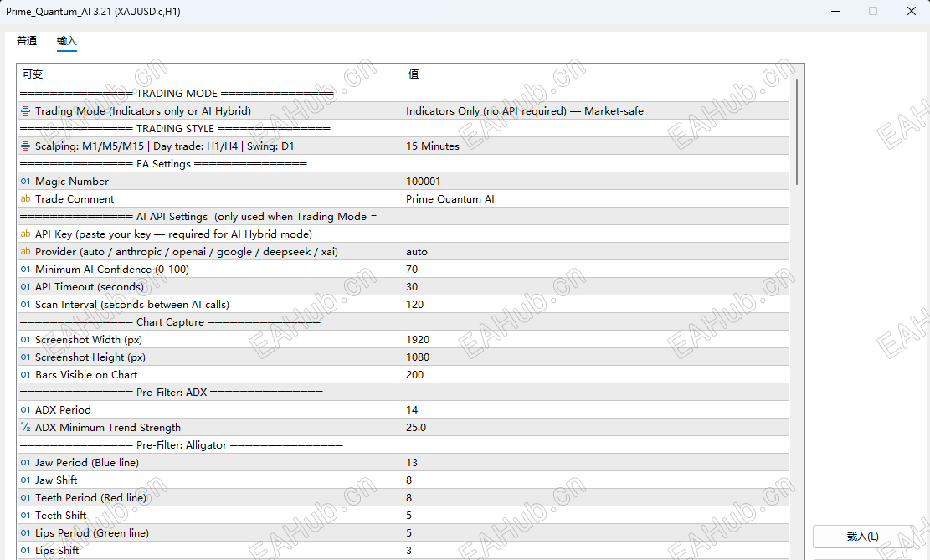This screenshot has height=560, width=930.
Task: Click integer icon beside Screenshot Height
Action: point(25,357)
